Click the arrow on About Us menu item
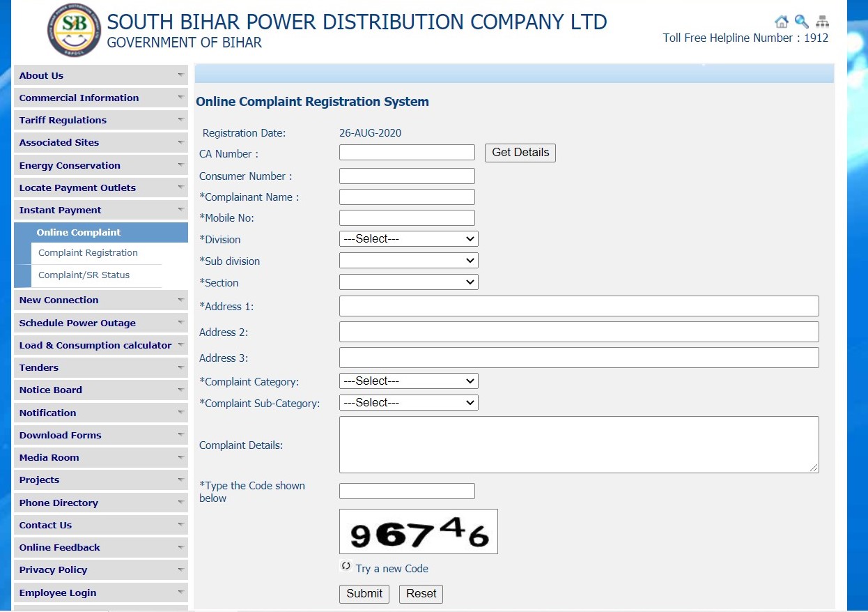Screen dimensions: 868x612 [181, 74]
